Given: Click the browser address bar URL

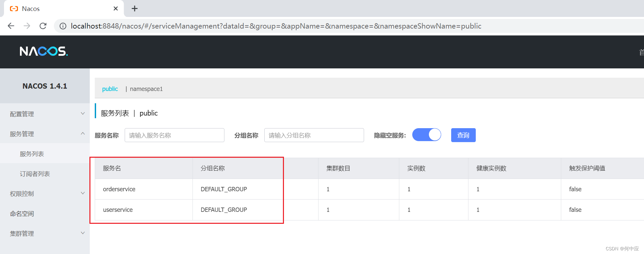Looking at the screenshot, I should [276, 26].
